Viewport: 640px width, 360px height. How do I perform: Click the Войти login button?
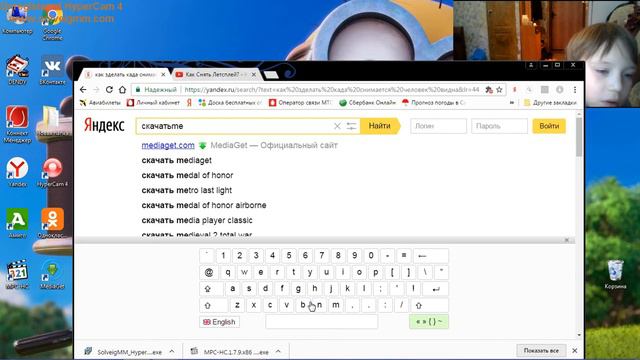point(549,126)
